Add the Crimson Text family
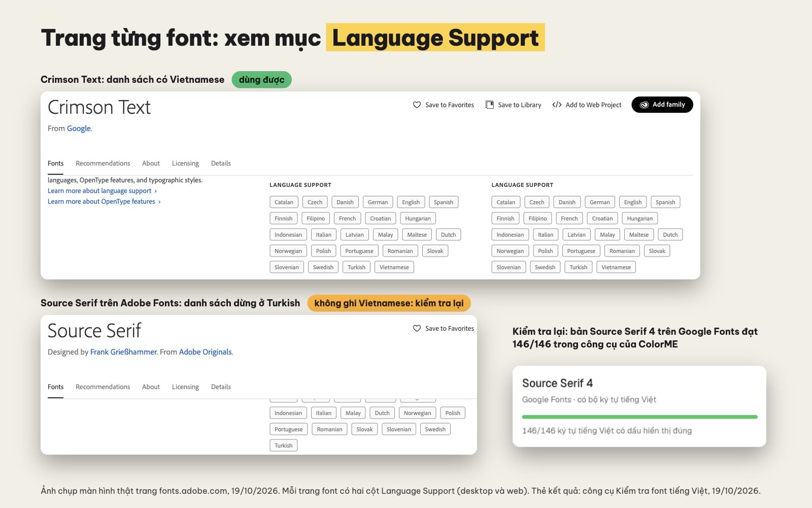Screen dimensions: 812x508 [662, 105]
